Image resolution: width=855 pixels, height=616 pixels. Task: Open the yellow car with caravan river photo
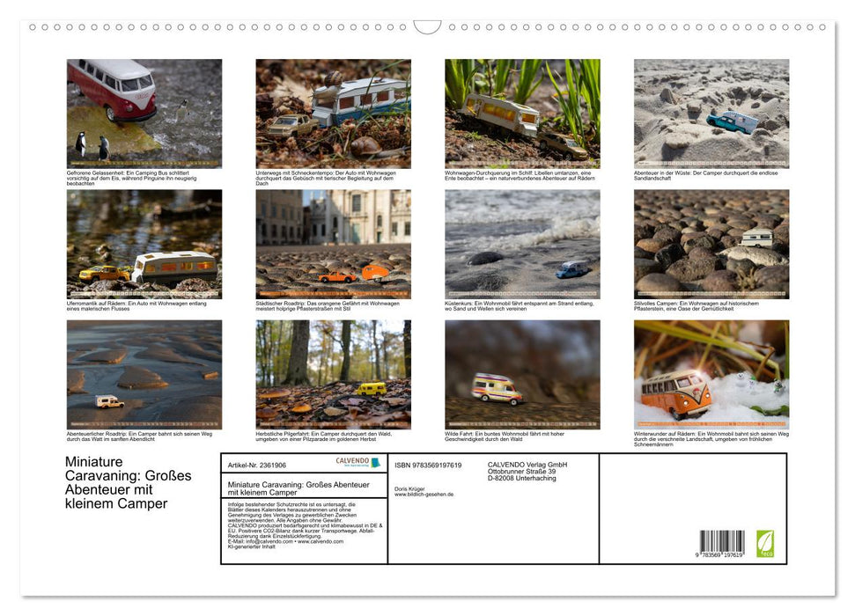144,245
